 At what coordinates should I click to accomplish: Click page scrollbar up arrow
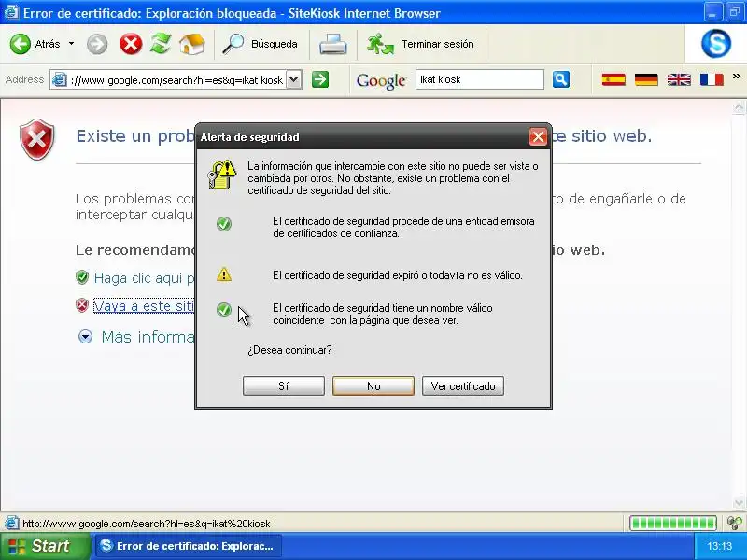(x=739, y=107)
